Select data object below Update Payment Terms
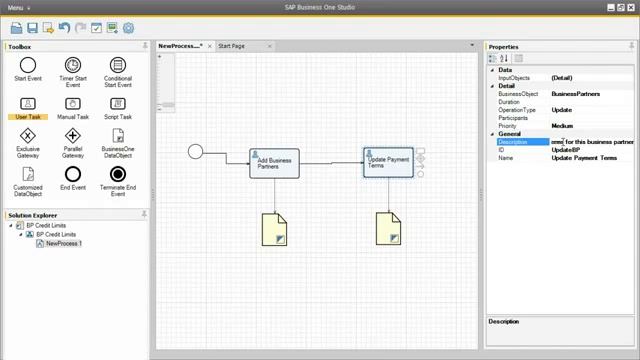The height and width of the screenshot is (360, 640). click(388, 229)
